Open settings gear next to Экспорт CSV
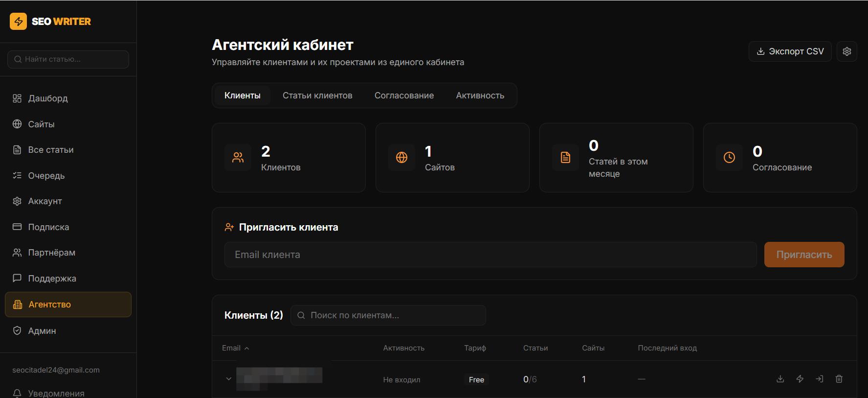Viewport: 868px width, 398px height. tap(847, 51)
